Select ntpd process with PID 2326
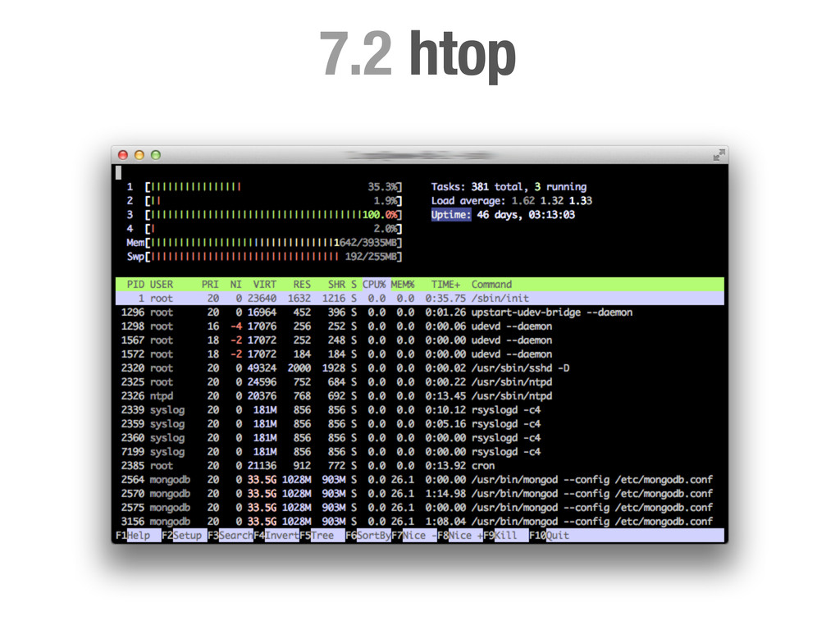This screenshot has height=630, width=840. (420, 396)
